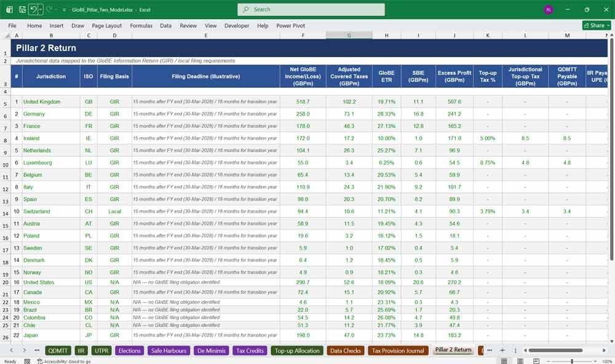Switch to Page Break Preview
Image resolution: width=615 pixels, height=364 pixels.
tap(536, 362)
